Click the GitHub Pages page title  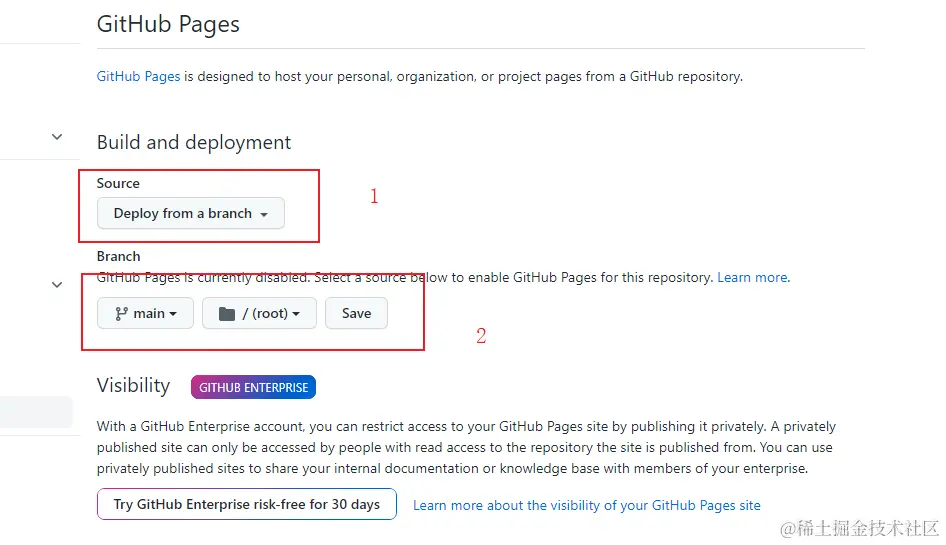tap(168, 24)
